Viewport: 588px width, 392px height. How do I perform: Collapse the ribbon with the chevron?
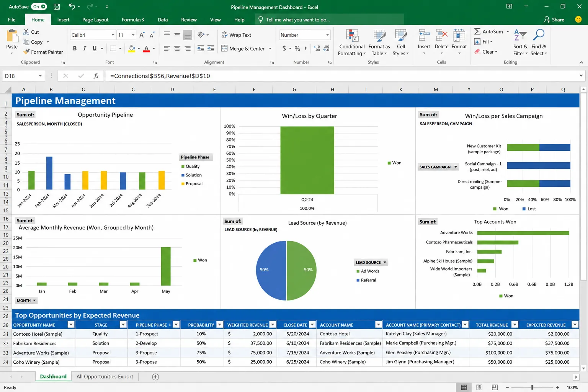click(x=581, y=62)
